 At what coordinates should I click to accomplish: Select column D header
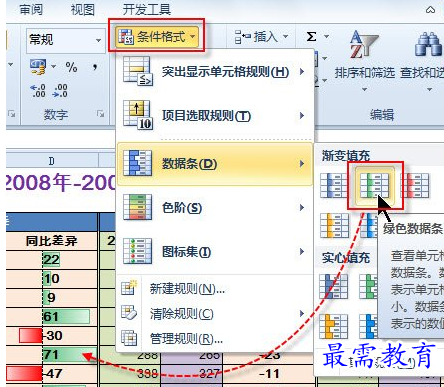(x=52, y=161)
